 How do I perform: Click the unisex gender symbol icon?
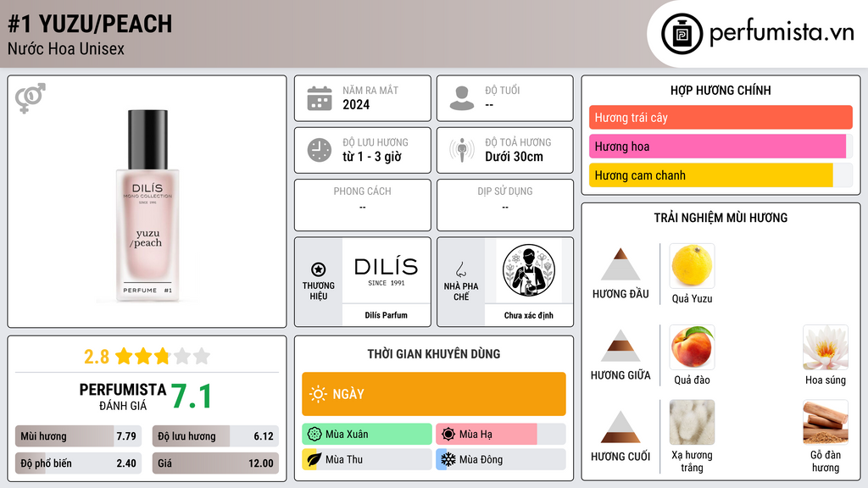coord(31,98)
